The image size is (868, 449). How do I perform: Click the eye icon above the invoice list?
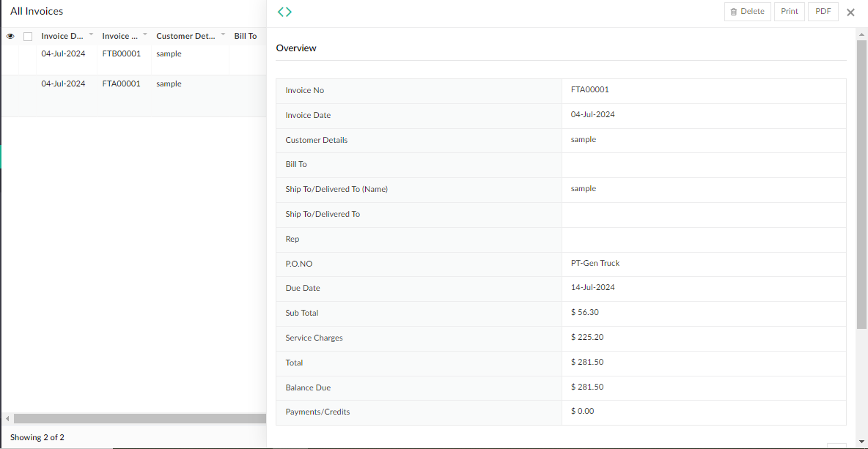pos(10,35)
